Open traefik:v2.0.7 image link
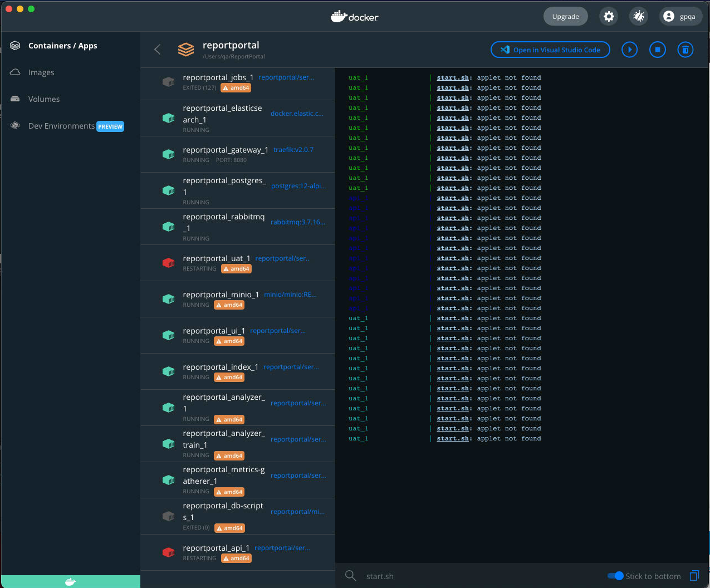The image size is (710, 588). (x=293, y=150)
